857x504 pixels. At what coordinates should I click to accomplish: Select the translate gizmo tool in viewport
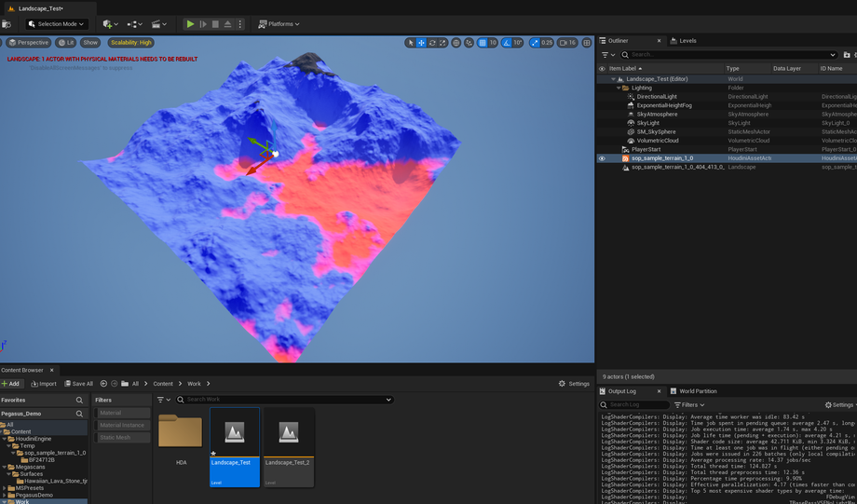pyautogui.click(x=421, y=43)
